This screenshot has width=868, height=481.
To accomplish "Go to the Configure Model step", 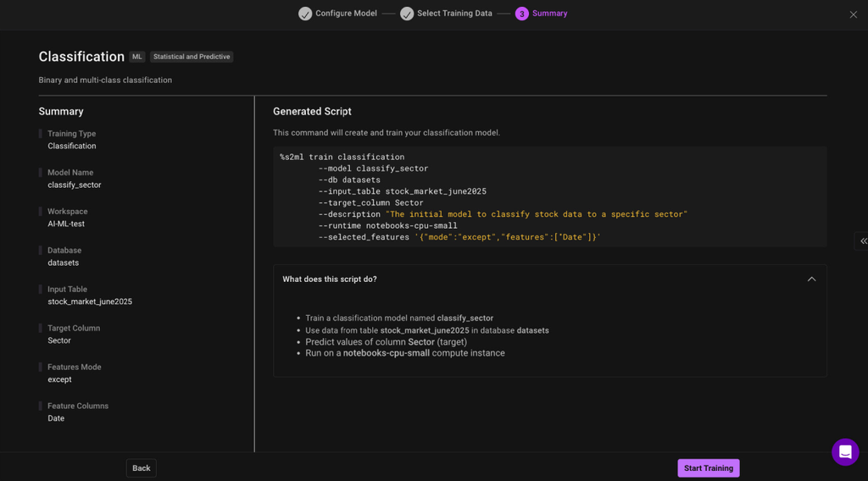I will click(x=346, y=14).
